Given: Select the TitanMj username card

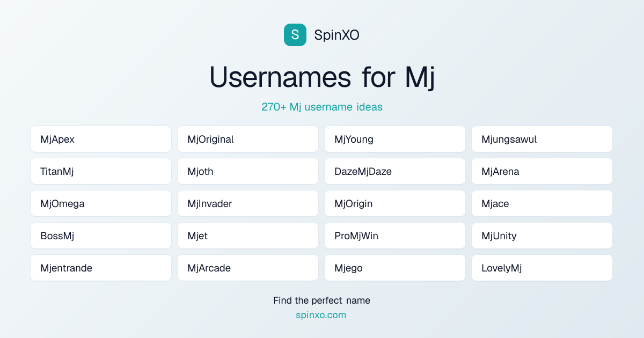Looking at the screenshot, I should pyautogui.click(x=101, y=171).
